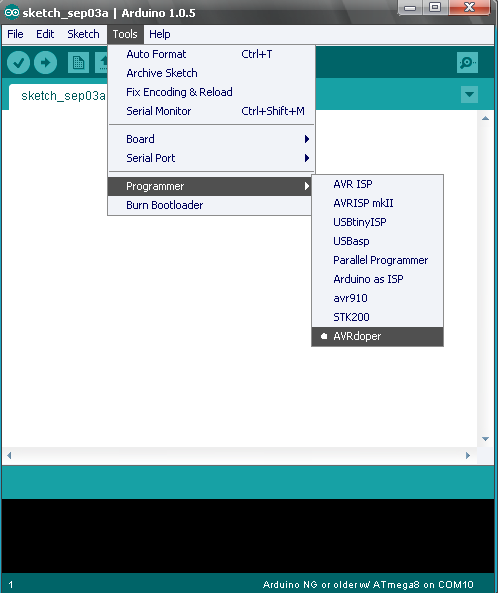Image resolution: width=498 pixels, height=593 pixels.
Task: Open the Edit menu
Action: coord(45,34)
